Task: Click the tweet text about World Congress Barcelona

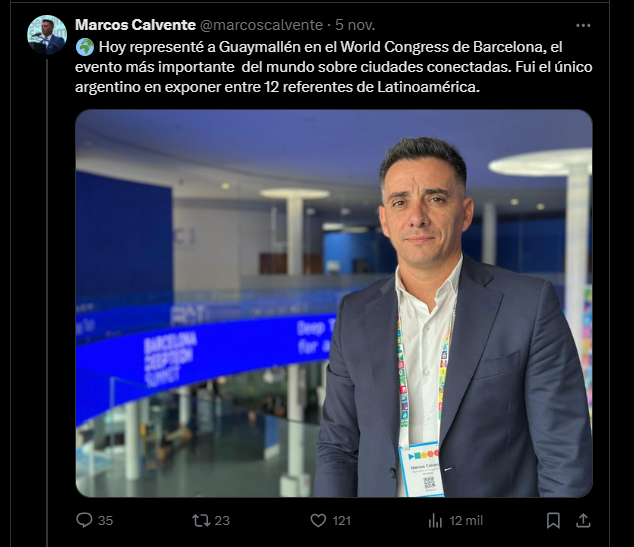Action: 334,67
